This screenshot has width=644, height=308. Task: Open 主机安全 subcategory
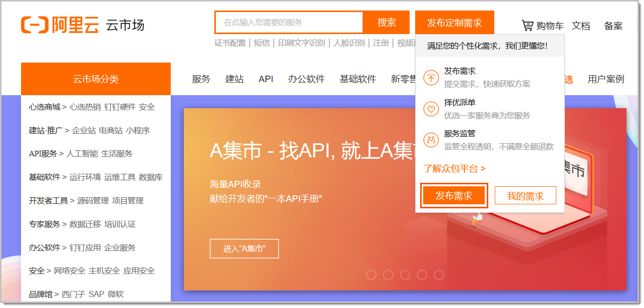(104, 271)
